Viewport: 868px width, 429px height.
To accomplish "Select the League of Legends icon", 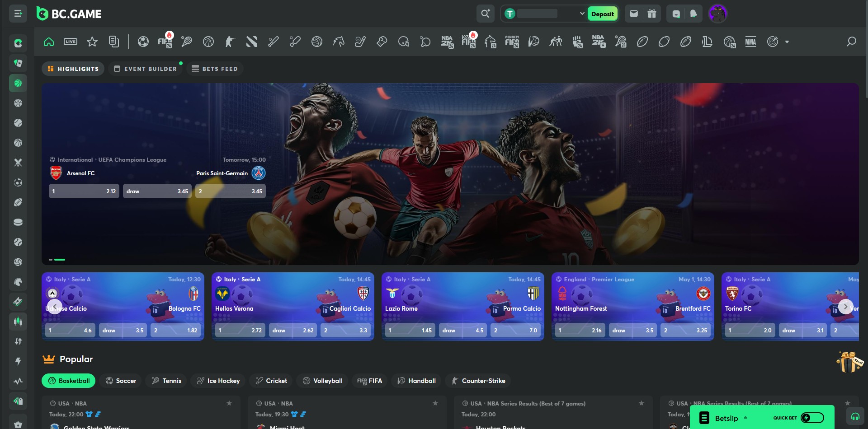I will pyautogui.click(x=708, y=42).
